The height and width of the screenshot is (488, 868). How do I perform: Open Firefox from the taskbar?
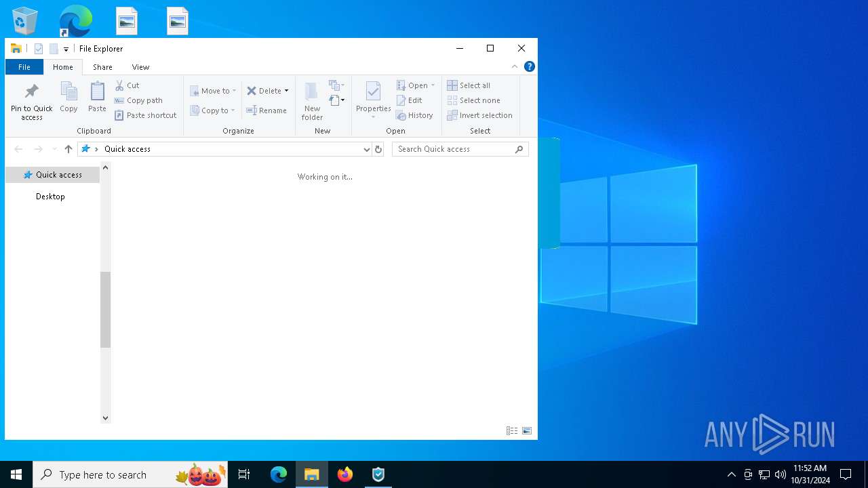[345, 474]
